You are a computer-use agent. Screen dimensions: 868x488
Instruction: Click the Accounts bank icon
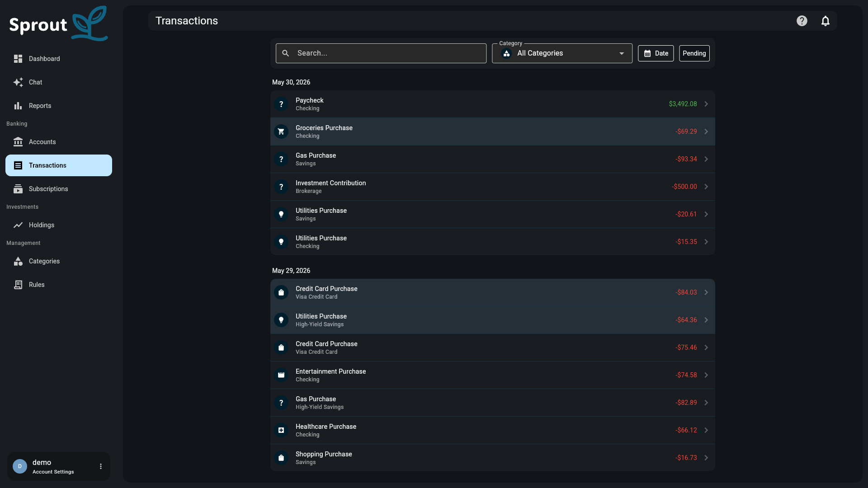pos(18,142)
